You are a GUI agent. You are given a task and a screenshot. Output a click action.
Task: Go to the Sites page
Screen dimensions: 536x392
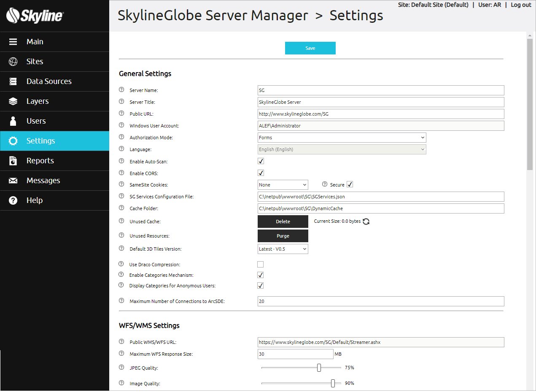[54, 62]
